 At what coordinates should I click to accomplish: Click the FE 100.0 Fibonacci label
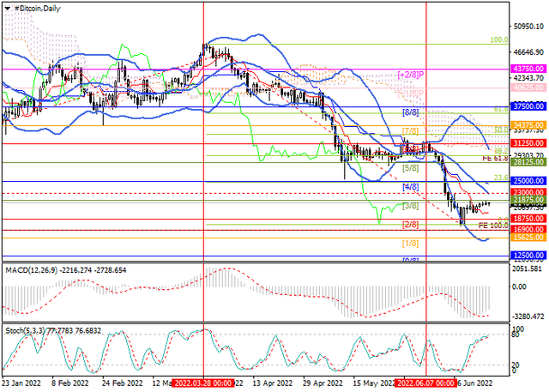[492, 225]
